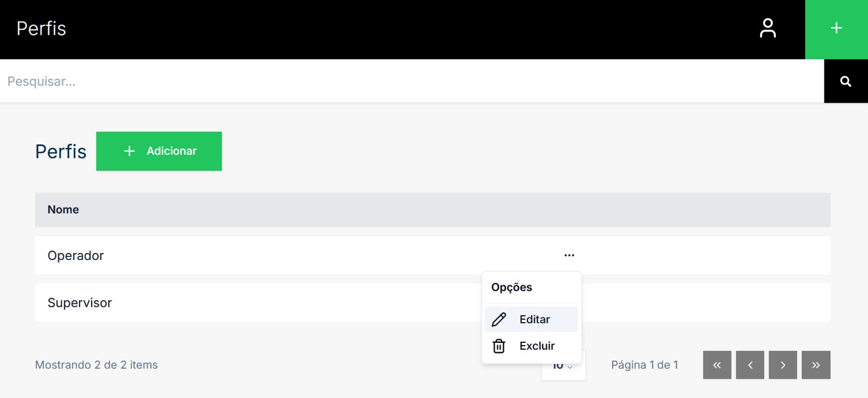Select the Supervisor profile row
Screen dimensions: 868x398
[79, 303]
